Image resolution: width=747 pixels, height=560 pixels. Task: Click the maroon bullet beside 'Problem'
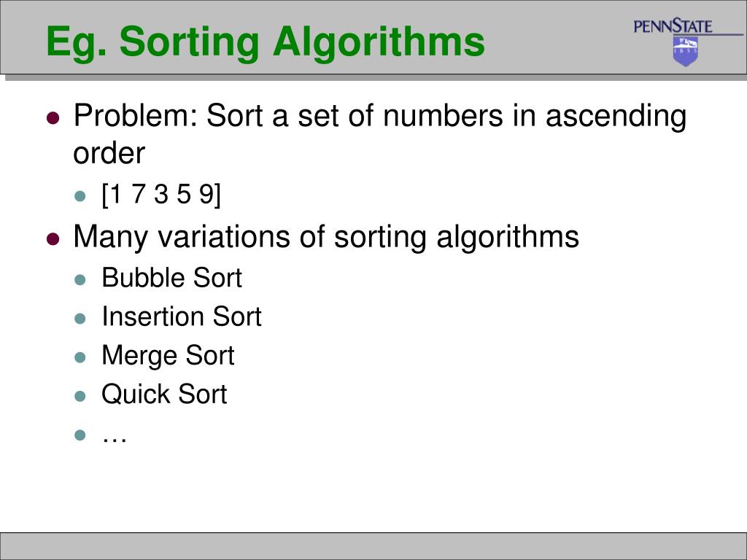point(53,117)
